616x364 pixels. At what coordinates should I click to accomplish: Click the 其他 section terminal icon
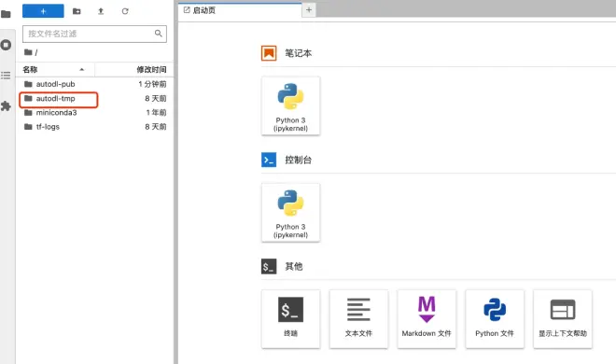tap(269, 266)
